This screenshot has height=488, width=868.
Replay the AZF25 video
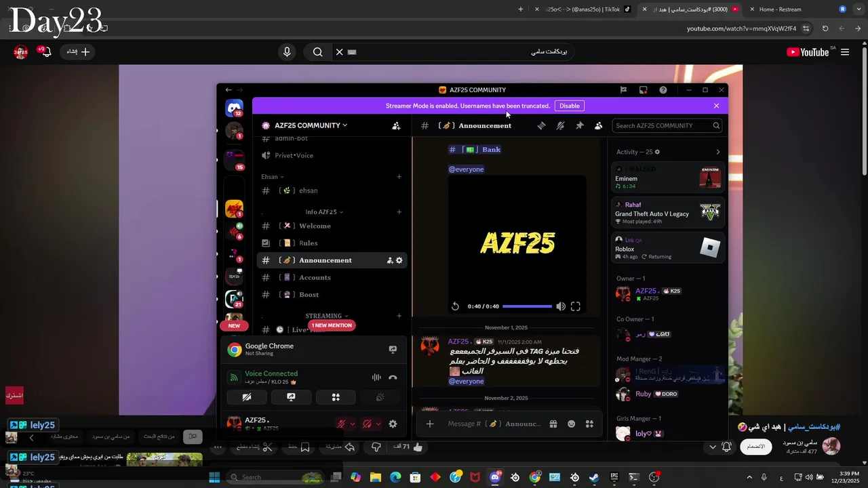coord(455,306)
